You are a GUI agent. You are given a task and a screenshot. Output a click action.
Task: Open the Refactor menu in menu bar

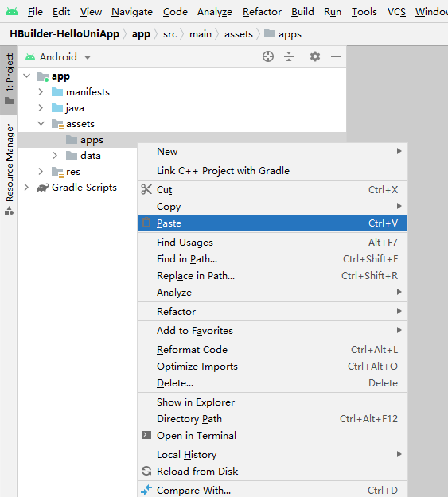[x=262, y=12]
